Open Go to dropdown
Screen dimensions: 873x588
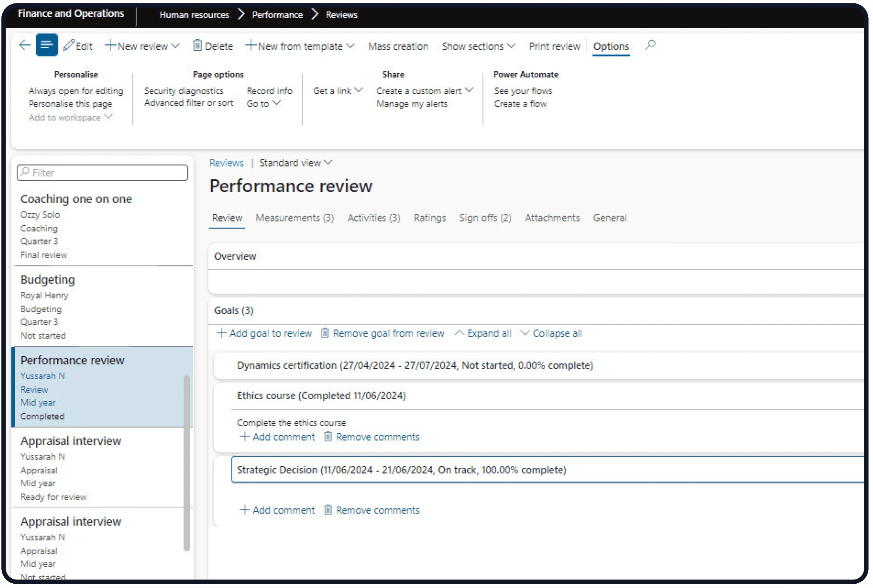[x=264, y=104]
